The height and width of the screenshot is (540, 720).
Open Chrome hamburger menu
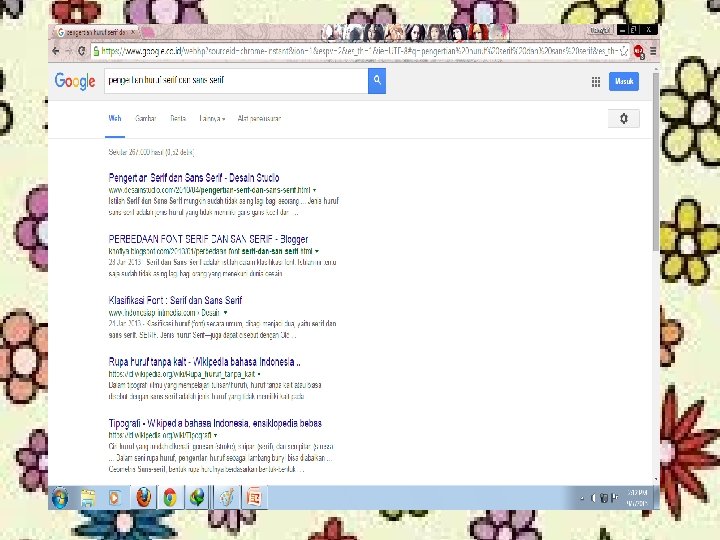(x=653, y=51)
